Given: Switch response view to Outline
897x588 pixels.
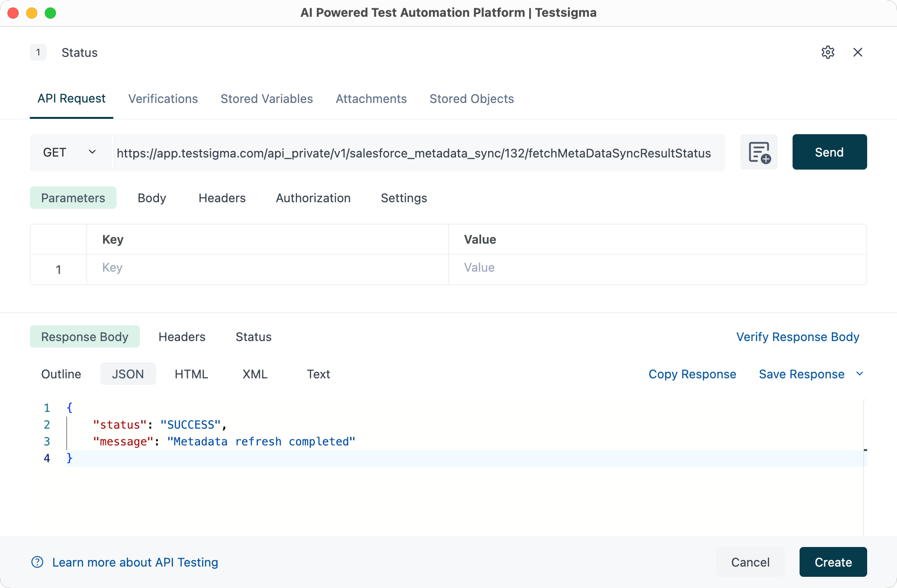Looking at the screenshot, I should click(61, 374).
